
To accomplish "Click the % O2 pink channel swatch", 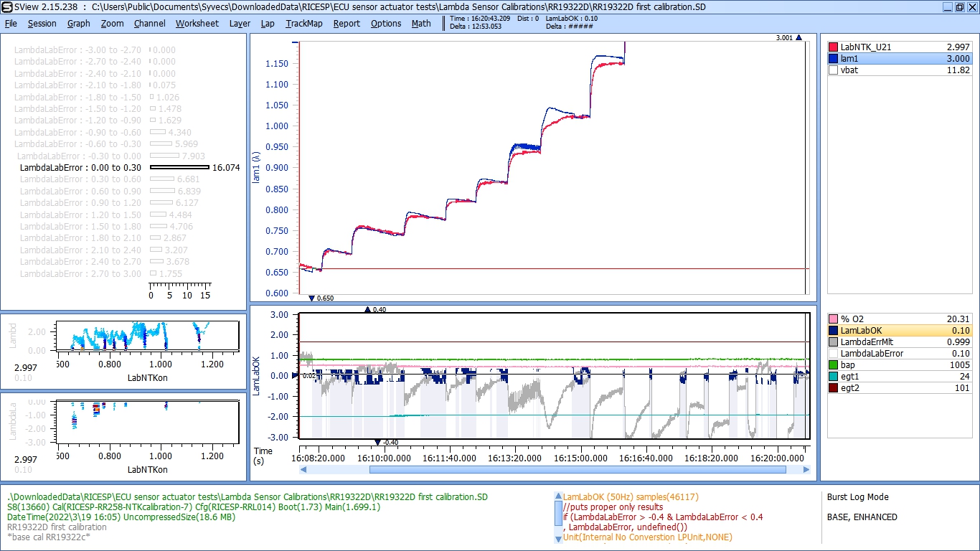I will point(833,319).
